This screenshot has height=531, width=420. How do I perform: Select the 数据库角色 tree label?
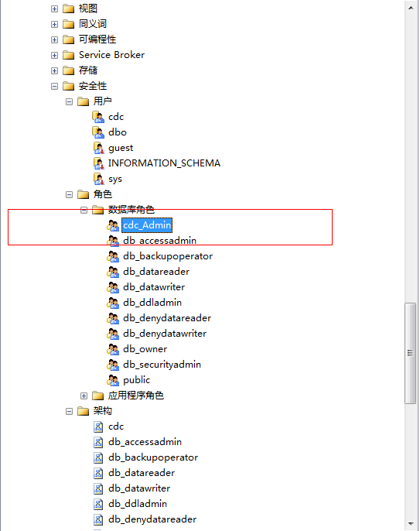[x=131, y=210]
